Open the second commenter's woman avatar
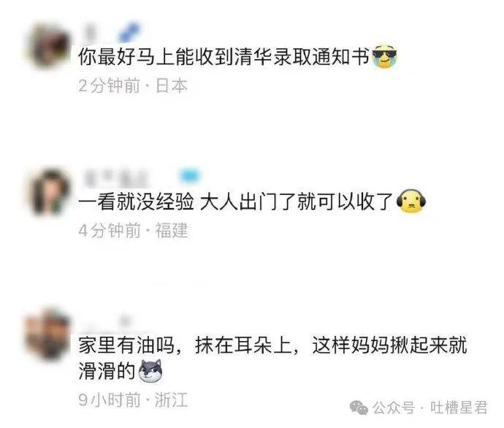This screenshot has width=504, height=428. (x=50, y=192)
